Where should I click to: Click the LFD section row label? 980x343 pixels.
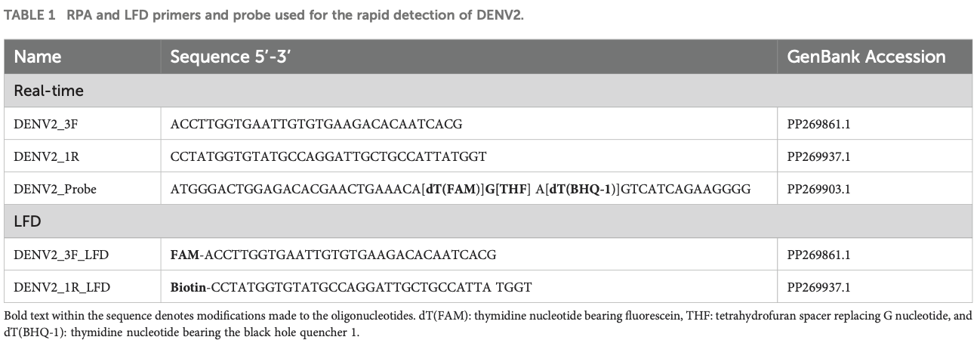click(x=29, y=222)
